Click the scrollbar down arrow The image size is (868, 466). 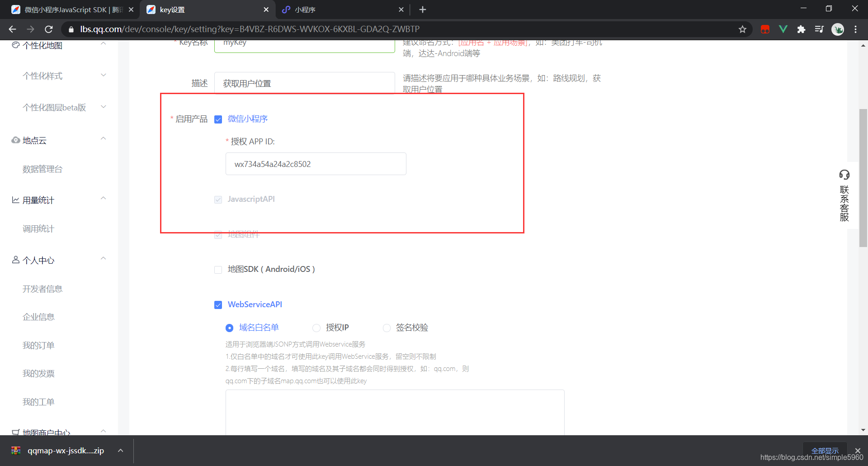[x=863, y=430]
